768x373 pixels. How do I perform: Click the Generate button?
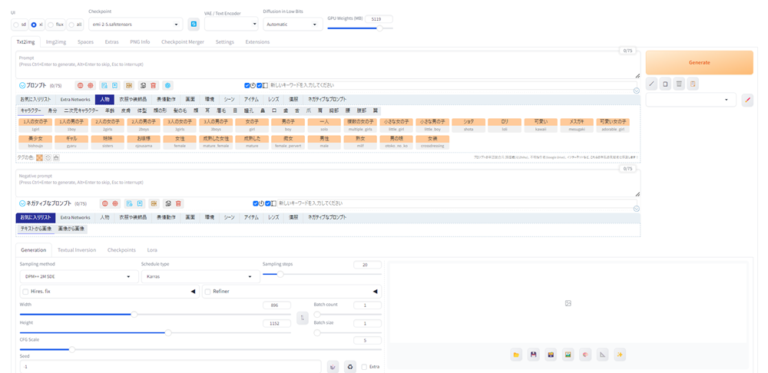pyautogui.click(x=699, y=63)
